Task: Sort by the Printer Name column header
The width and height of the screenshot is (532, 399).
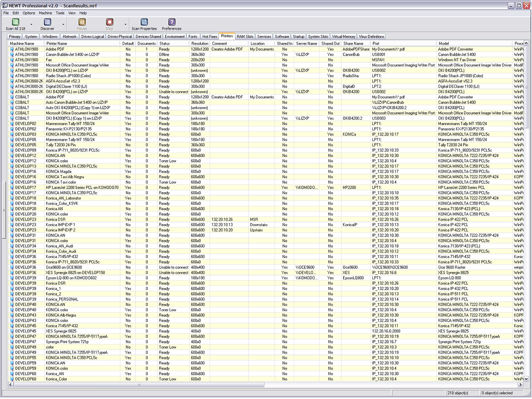Action: (57, 43)
